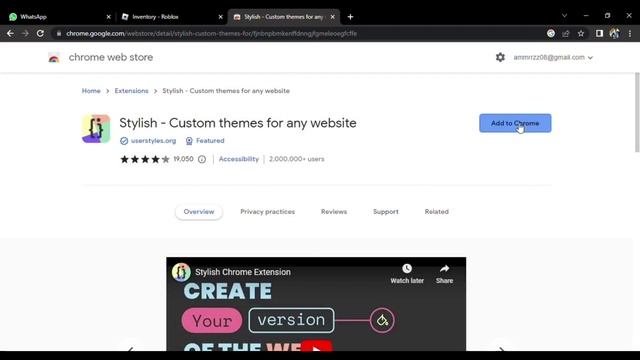This screenshot has height=360, width=640.
Task: Click the Stylish Chrome Extension video title
Action: coord(243,272)
